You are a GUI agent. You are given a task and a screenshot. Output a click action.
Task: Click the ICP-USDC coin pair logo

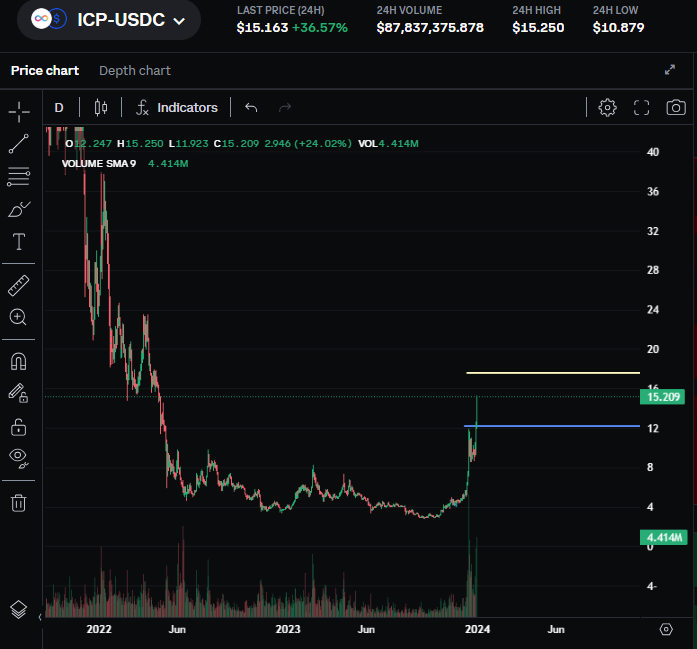point(49,19)
